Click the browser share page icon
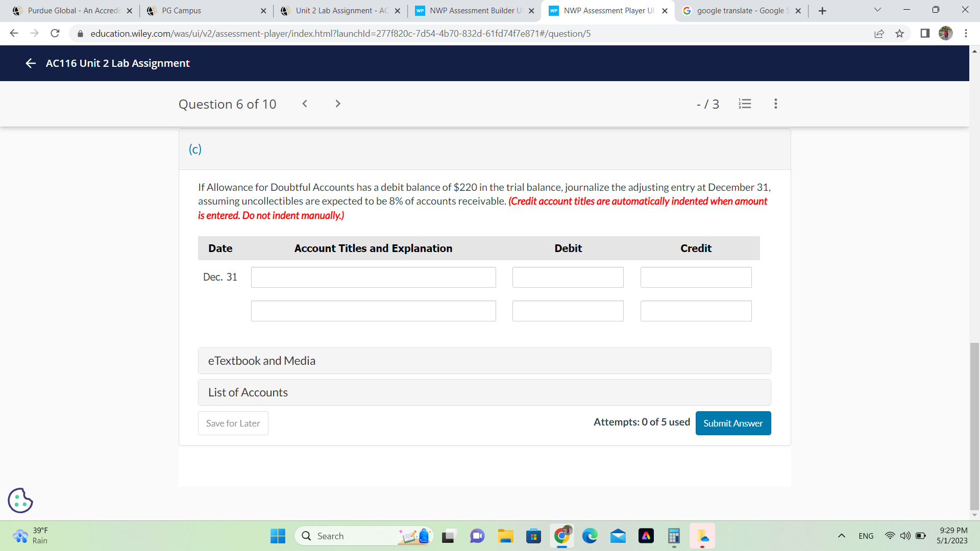 pyautogui.click(x=879, y=34)
